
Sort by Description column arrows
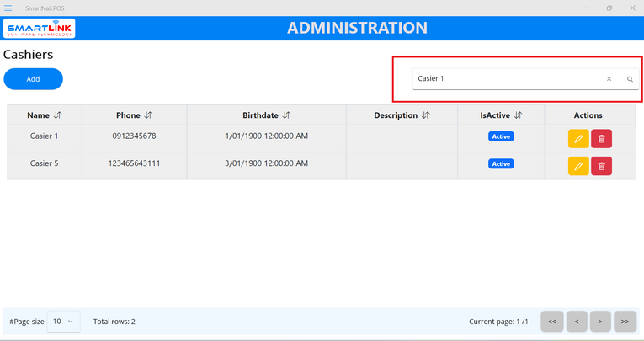(x=425, y=115)
